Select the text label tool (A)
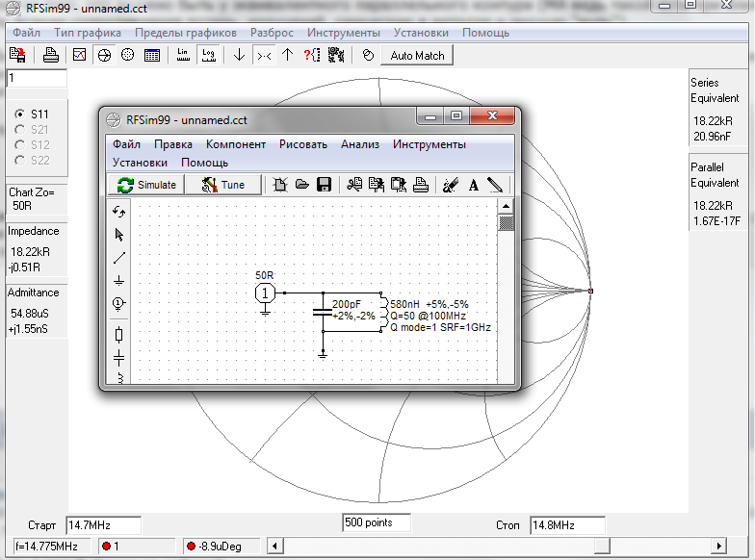This screenshot has width=755, height=560. pos(474,185)
